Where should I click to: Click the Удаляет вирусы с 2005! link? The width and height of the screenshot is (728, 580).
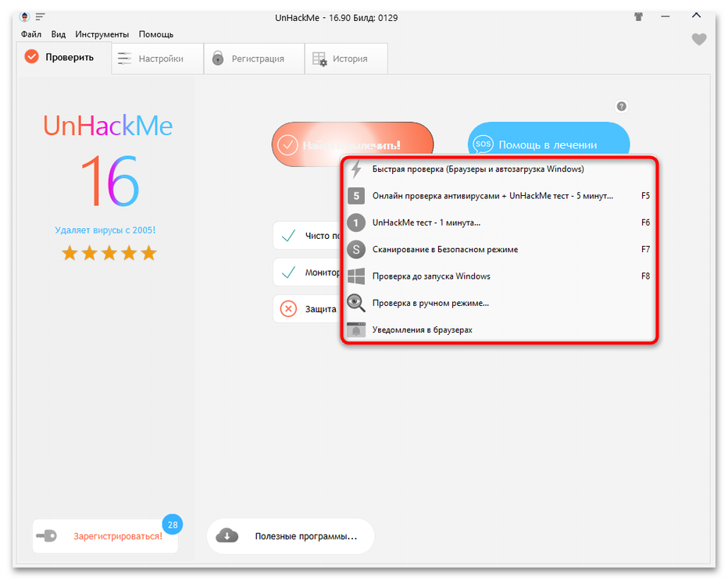click(x=105, y=230)
